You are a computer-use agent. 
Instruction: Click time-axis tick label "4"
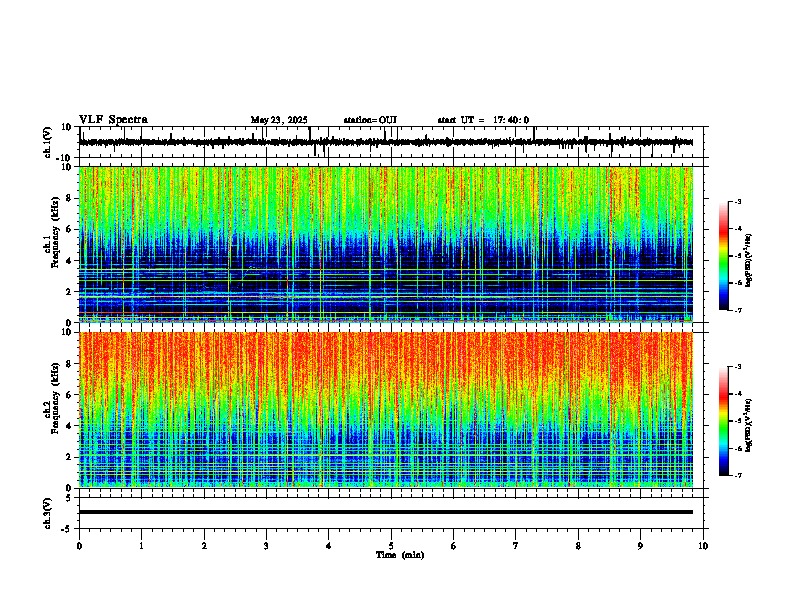329,546
